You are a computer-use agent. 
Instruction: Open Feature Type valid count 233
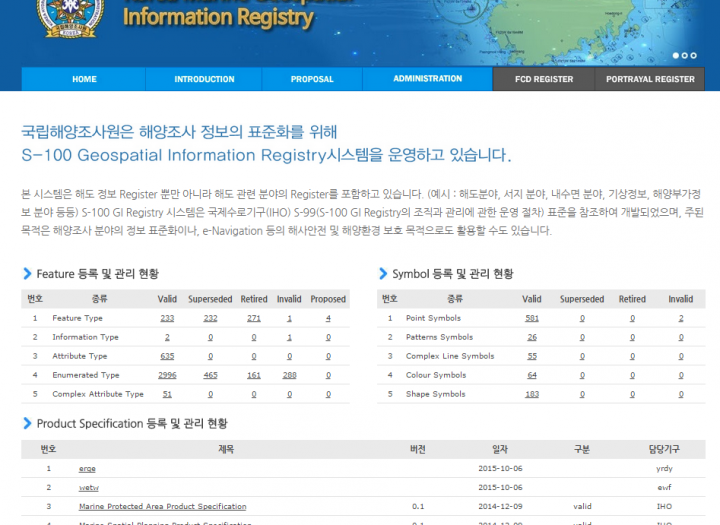[x=167, y=318]
